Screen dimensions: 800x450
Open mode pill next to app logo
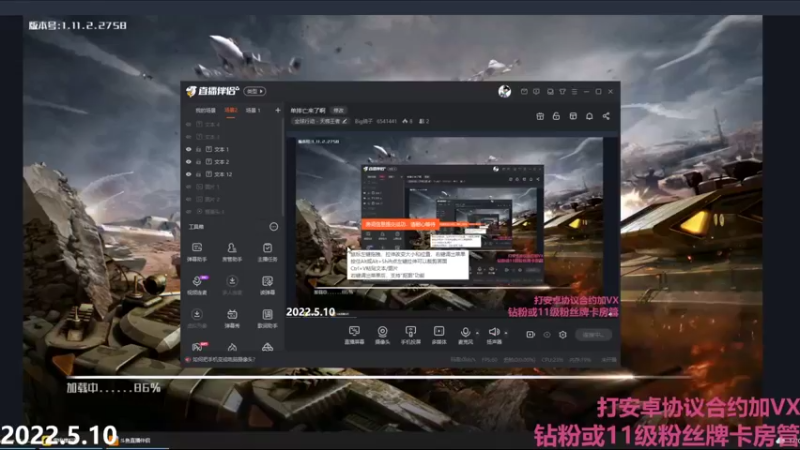point(255,91)
